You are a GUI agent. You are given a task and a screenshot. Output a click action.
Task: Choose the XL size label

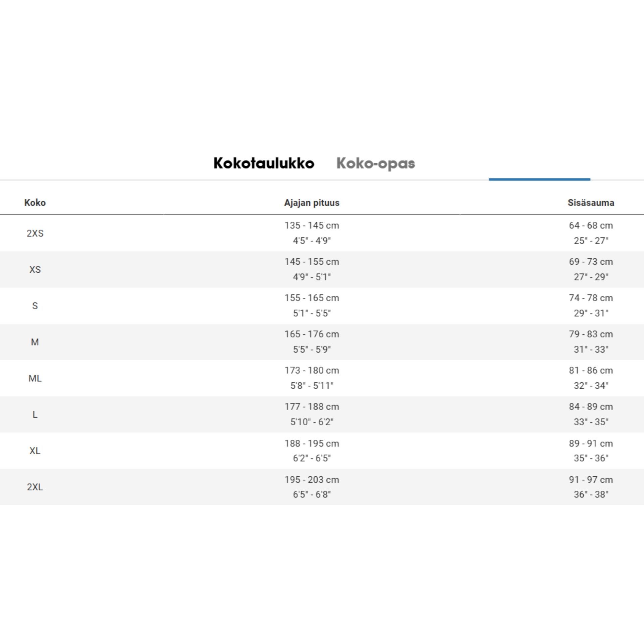(35, 451)
